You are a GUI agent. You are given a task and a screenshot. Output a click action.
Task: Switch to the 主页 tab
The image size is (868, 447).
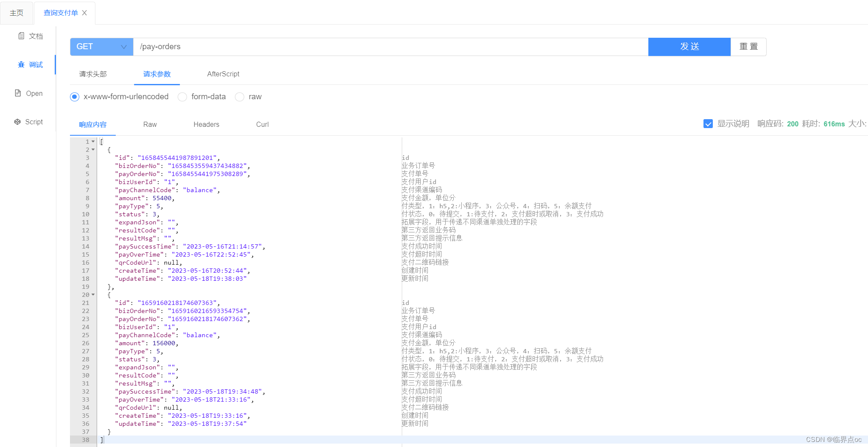[17, 13]
